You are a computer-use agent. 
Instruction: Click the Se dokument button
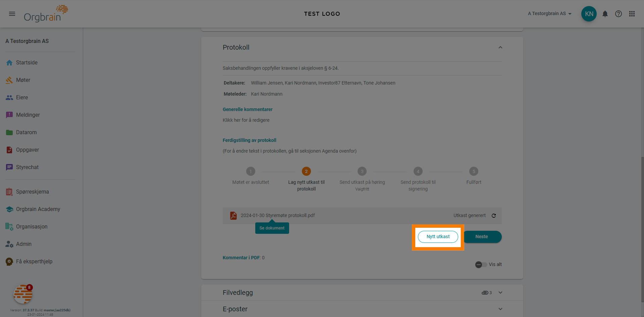(x=272, y=228)
